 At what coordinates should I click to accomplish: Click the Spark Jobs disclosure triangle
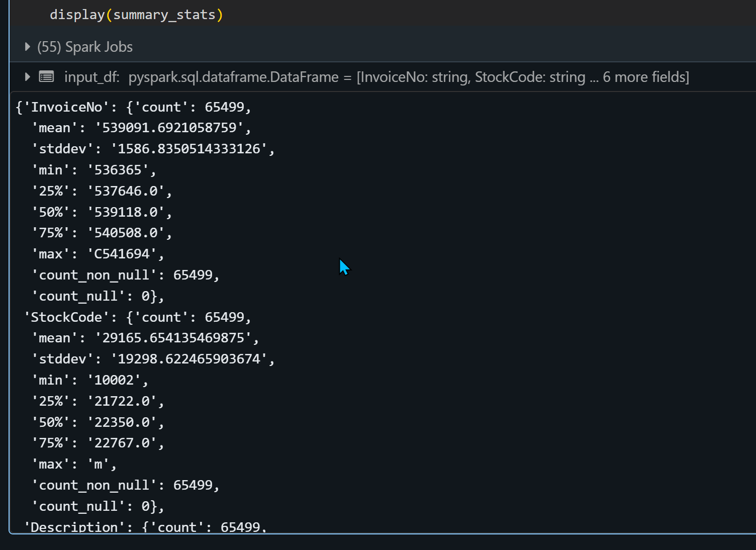click(x=27, y=46)
